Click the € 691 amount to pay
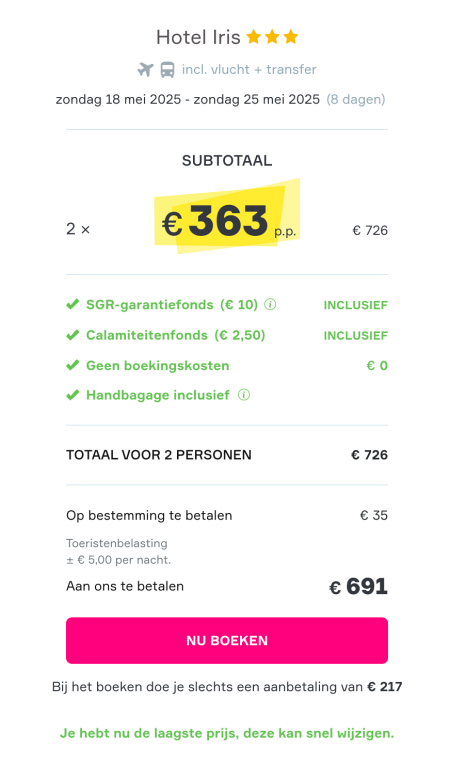The height and width of the screenshot is (765, 450). (x=358, y=586)
